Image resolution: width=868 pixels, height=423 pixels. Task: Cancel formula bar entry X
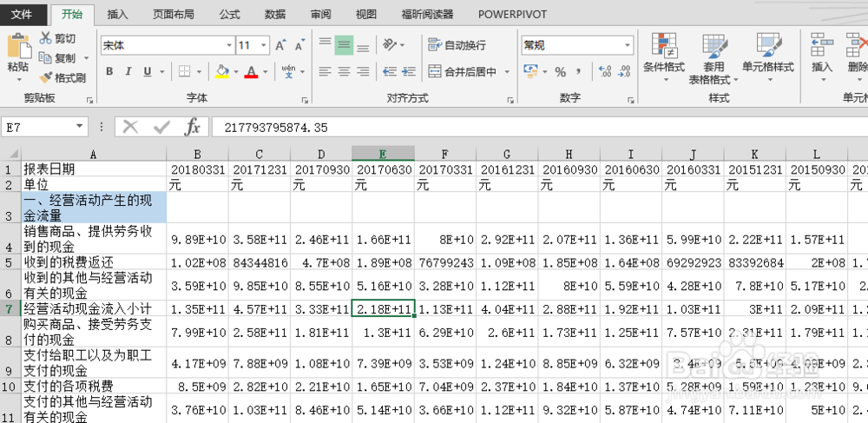(130, 128)
